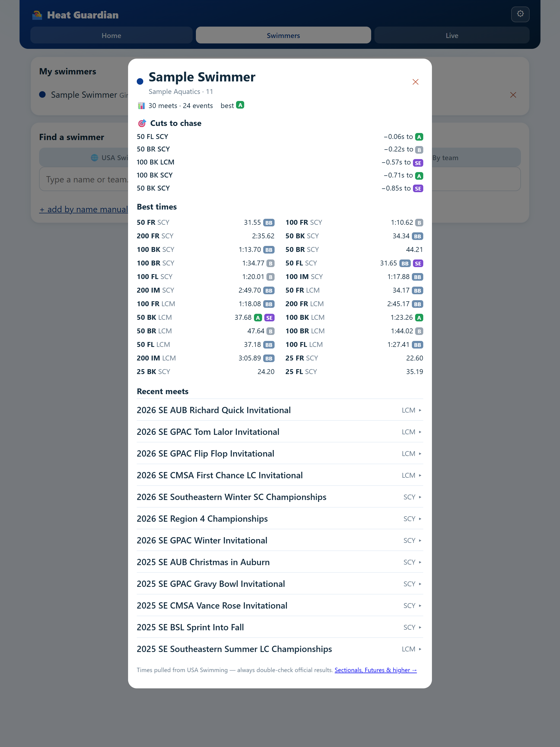Click the 50 BR SCY time 44.21

(x=415, y=249)
